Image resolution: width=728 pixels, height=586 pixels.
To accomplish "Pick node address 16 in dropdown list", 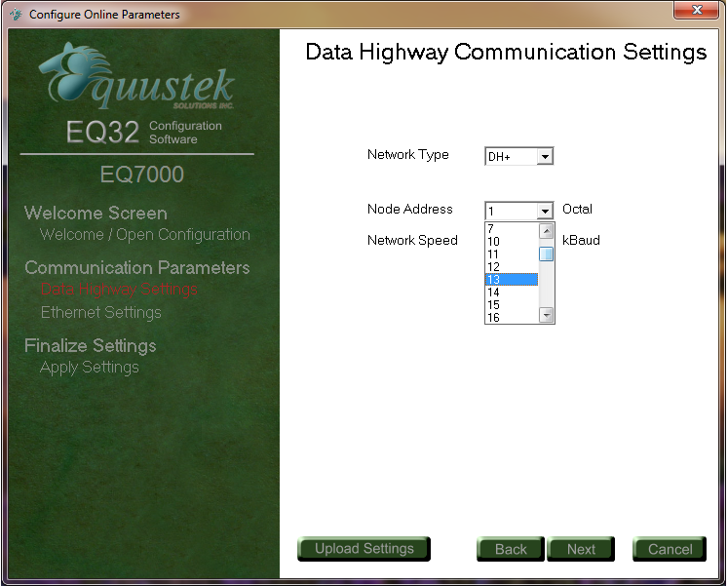I will click(x=511, y=318).
